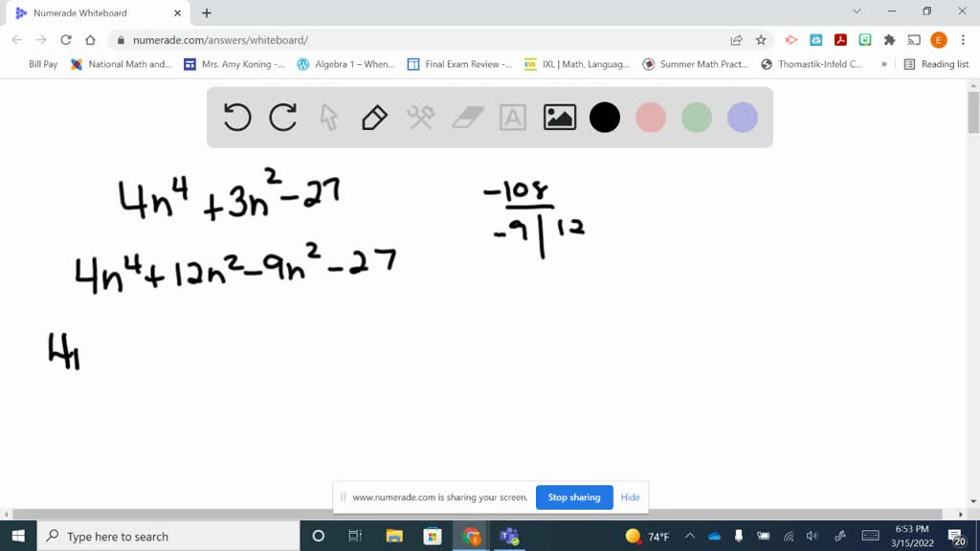Viewport: 980px width, 551px height.
Task: Expand the taskbar hidden icons arrow
Action: pos(689,537)
